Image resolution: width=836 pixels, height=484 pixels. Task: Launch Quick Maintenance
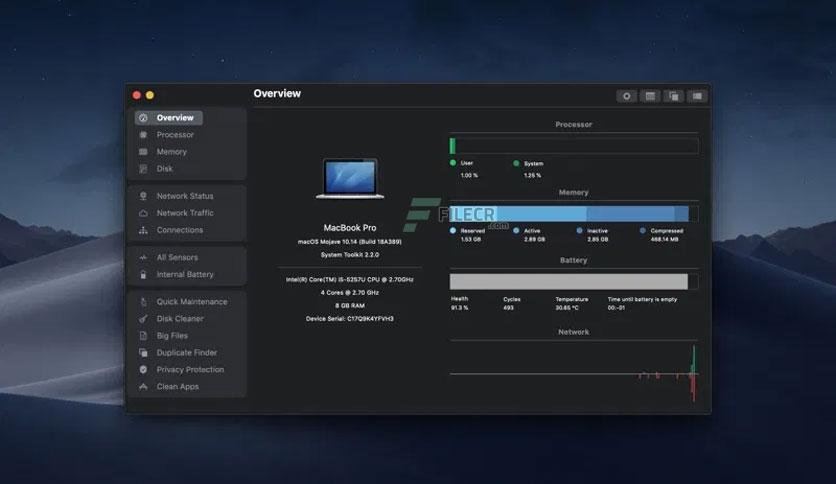pos(191,302)
